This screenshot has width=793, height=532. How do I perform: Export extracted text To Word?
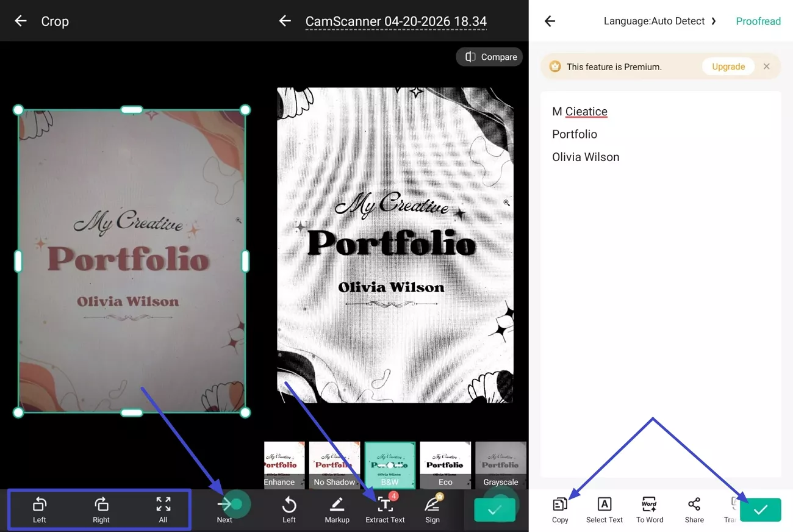click(x=650, y=509)
